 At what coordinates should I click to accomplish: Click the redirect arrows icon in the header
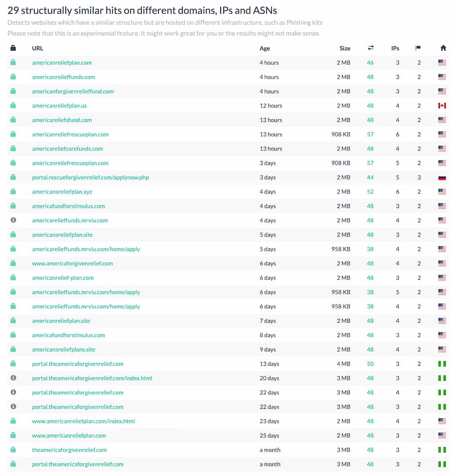point(370,47)
